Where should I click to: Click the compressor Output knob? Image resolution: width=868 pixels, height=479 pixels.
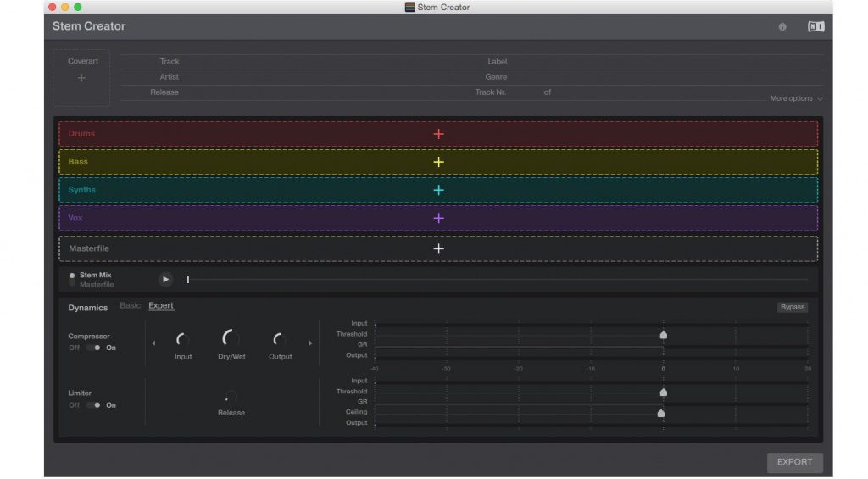(x=280, y=339)
